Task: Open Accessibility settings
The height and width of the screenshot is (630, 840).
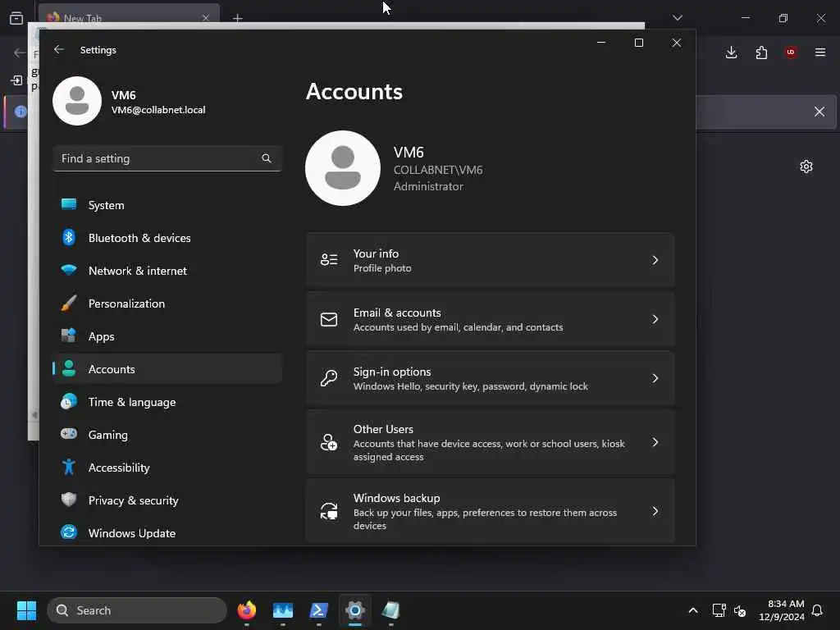Action: coord(167,468)
